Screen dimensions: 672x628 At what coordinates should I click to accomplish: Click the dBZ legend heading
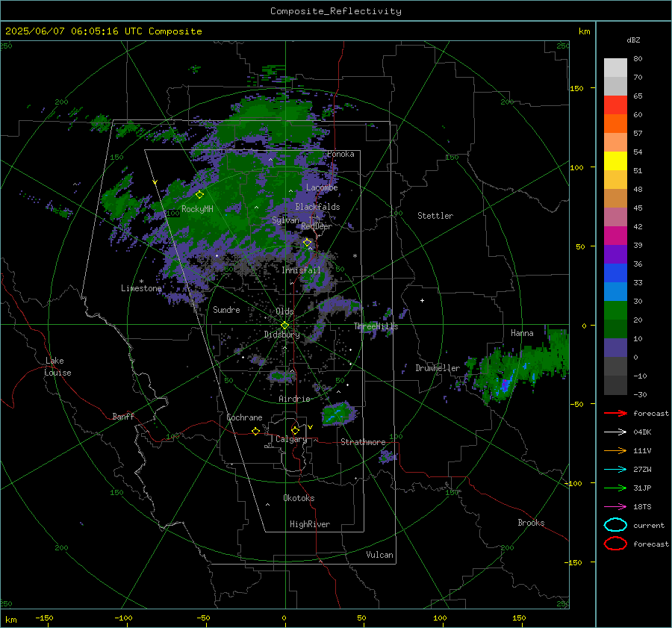click(x=633, y=40)
